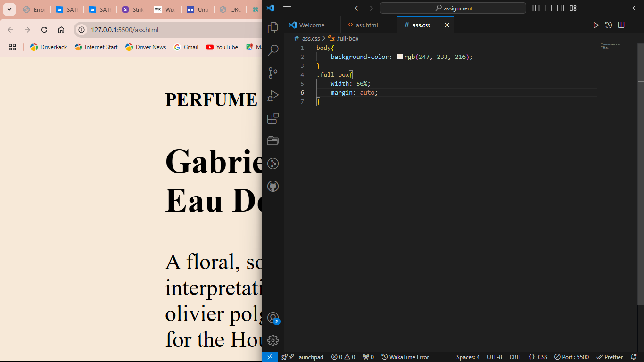Viewport: 644px width, 362px height.
Task: Toggle the secondary side bar layout icon
Action: click(x=561, y=8)
